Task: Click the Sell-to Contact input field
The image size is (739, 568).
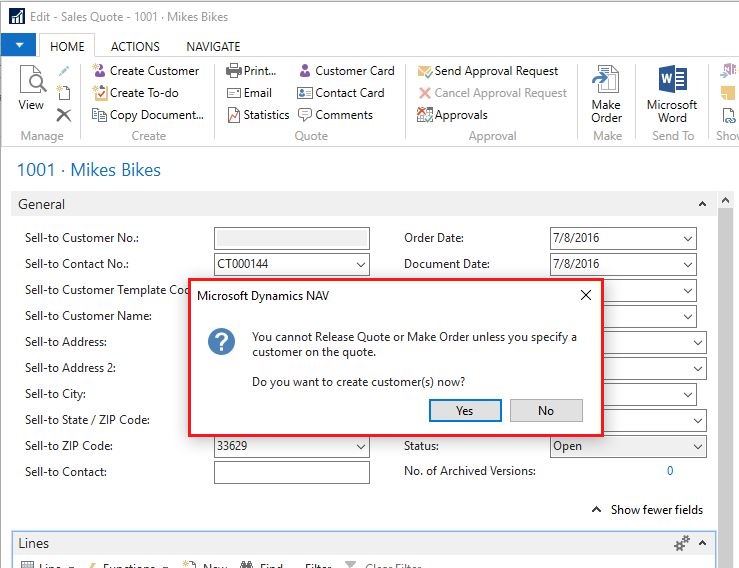Action: (x=292, y=472)
